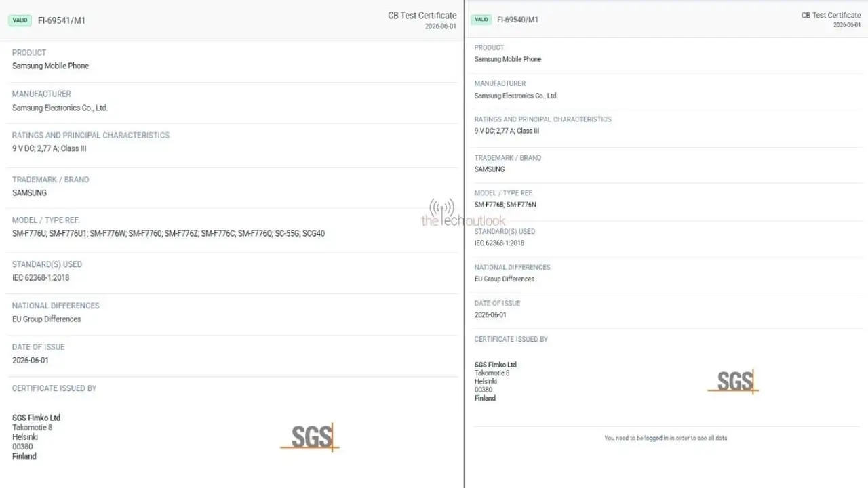The height and width of the screenshot is (488, 868).
Task: Click 'Samsung Mobile Phone' in the FI-69540/M1 certificate
Action: click(508, 59)
